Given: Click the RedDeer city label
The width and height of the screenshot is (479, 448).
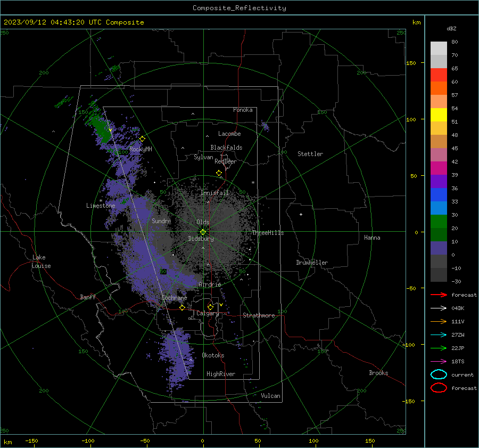Looking at the screenshot, I should pos(226,161).
